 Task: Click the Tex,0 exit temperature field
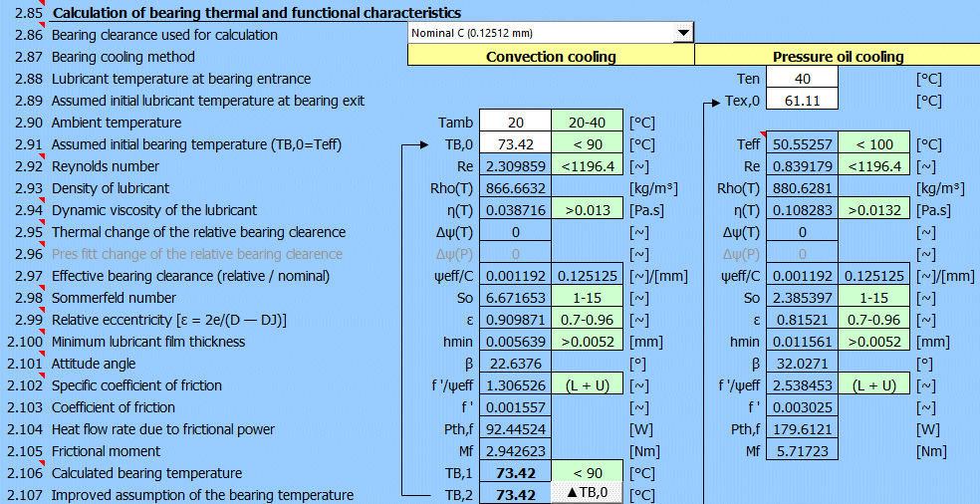pyautogui.click(x=802, y=101)
